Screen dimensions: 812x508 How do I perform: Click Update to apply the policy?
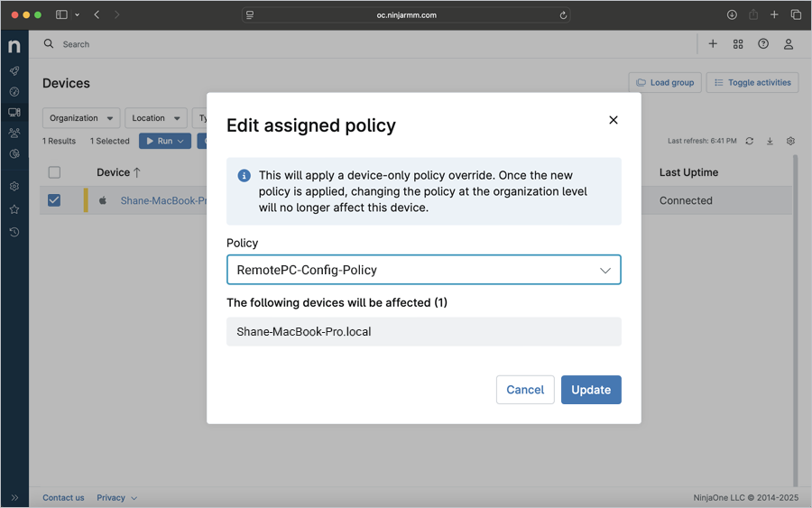click(x=591, y=390)
